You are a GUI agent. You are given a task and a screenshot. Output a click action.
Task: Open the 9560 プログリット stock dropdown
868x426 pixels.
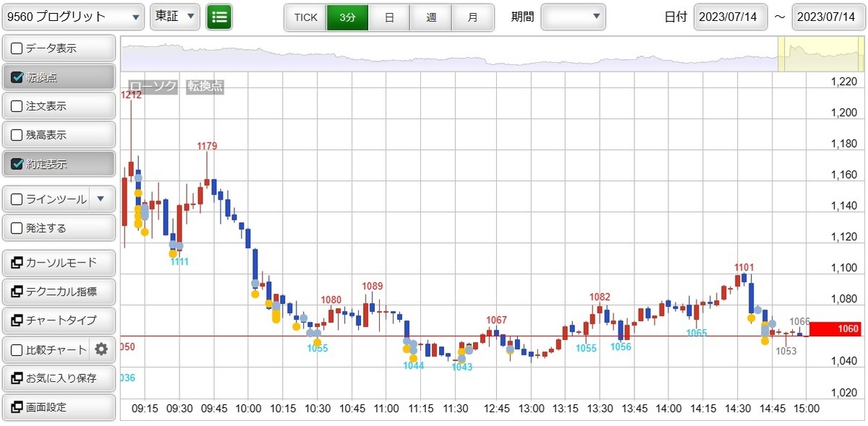coord(73,17)
